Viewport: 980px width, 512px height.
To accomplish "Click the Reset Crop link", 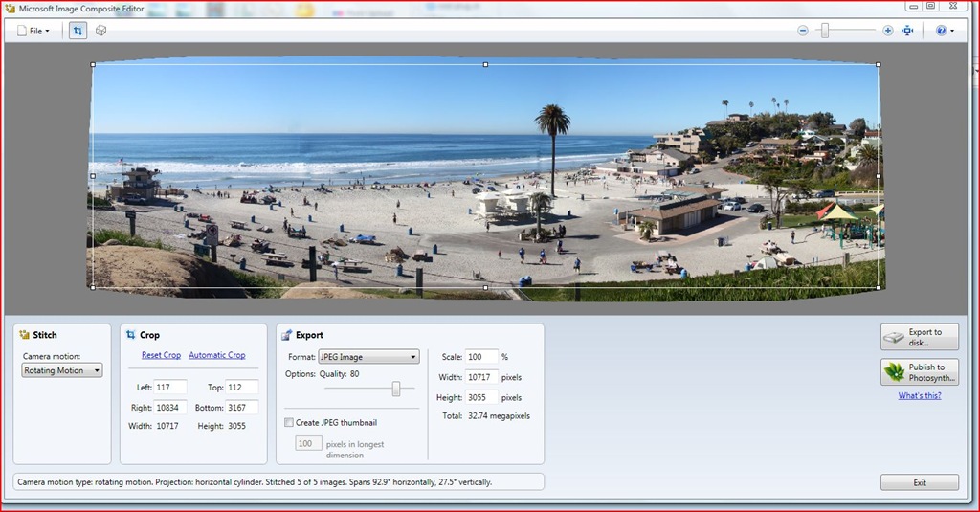I will [161, 355].
